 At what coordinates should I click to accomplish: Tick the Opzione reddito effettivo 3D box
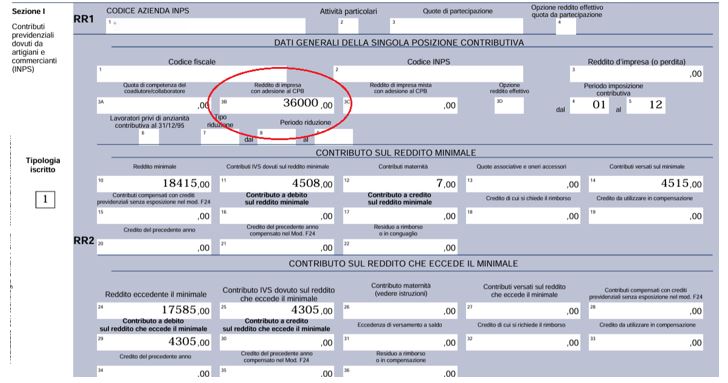pos(509,105)
